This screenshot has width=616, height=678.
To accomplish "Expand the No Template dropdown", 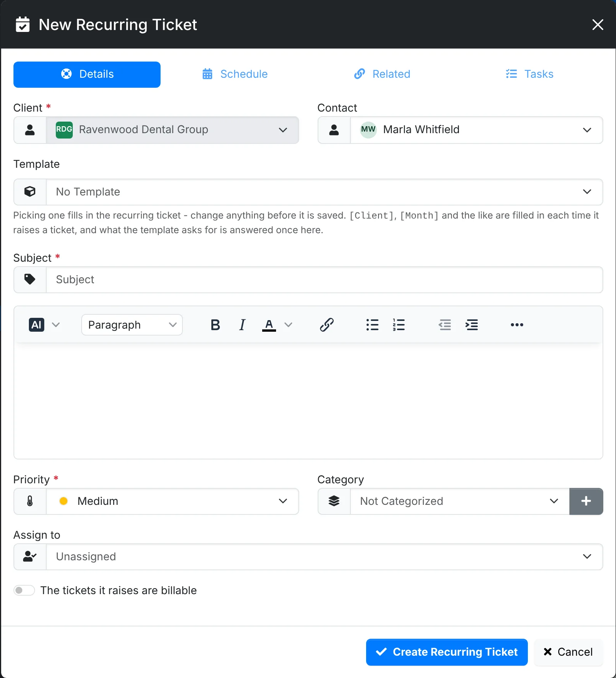I will pos(325,192).
